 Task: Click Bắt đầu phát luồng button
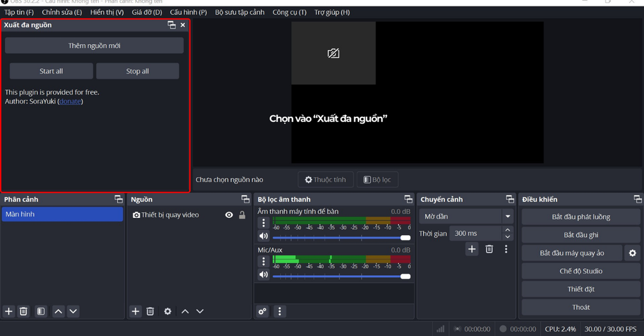coord(580,217)
